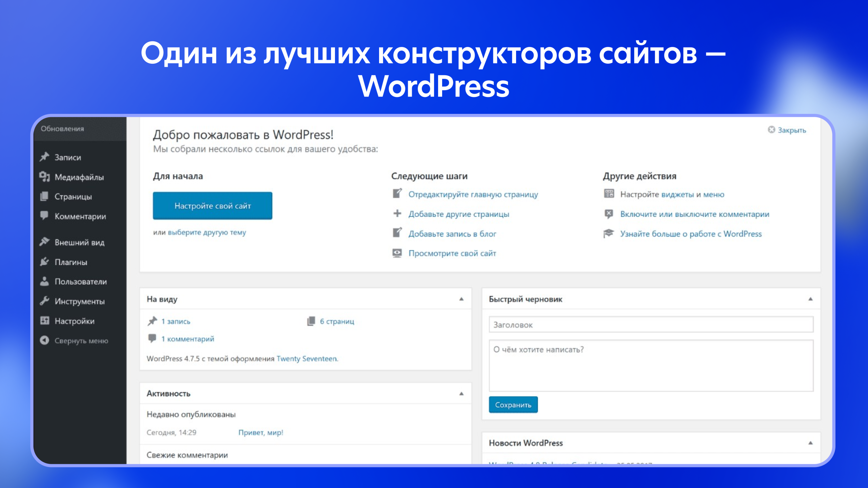The height and width of the screenshot is (488, 868).
Task: Open Отредактируйте главную страницу link
Action: pyautogui.click(x=473, y=195)
